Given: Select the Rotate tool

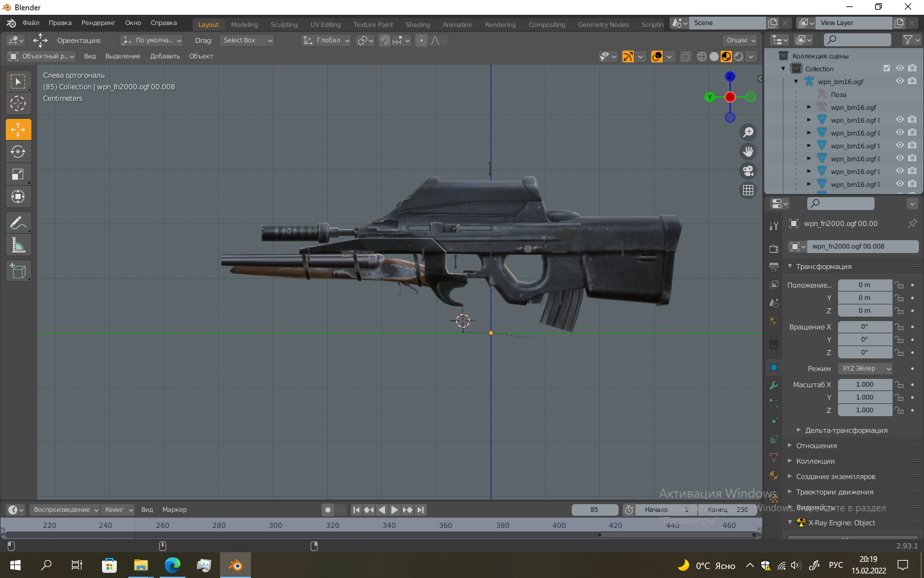Looking at the screenshot, I should (x=18, y=152).
